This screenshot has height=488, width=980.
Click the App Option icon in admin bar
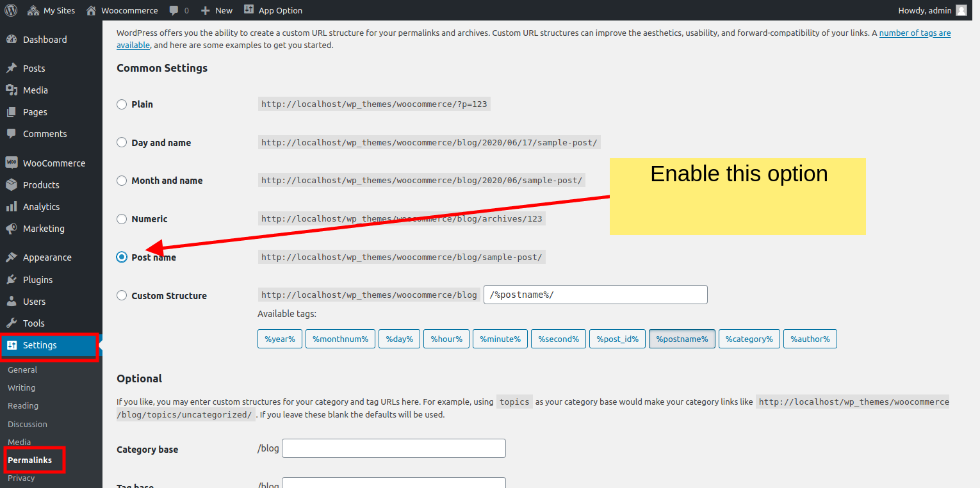click(x=249, y=10)
